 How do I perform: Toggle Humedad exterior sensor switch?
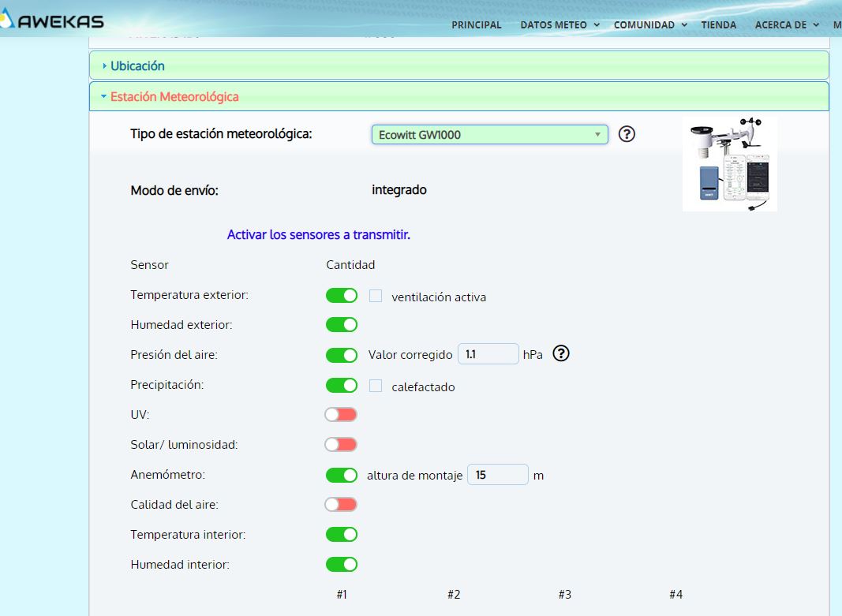342,325
